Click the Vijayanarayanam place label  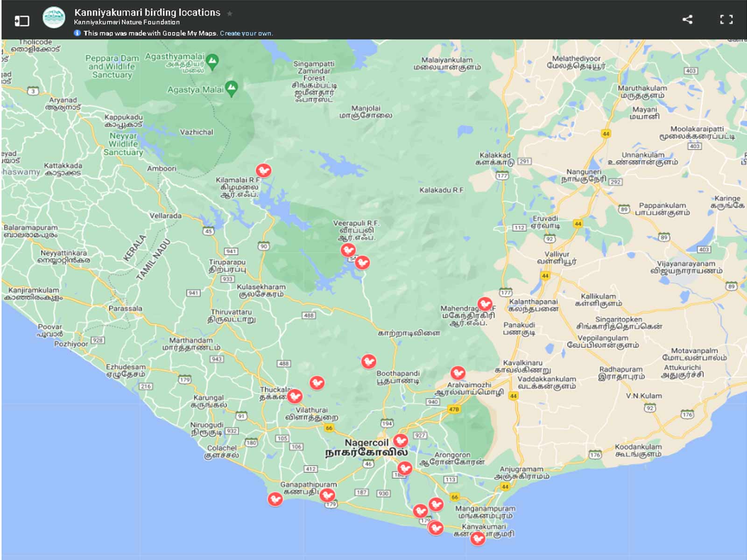tap(686, 267)
